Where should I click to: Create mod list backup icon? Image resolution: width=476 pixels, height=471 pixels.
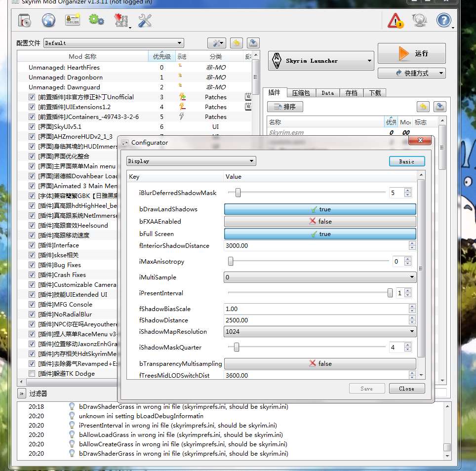pyautogui.click(x=253, y=43)
